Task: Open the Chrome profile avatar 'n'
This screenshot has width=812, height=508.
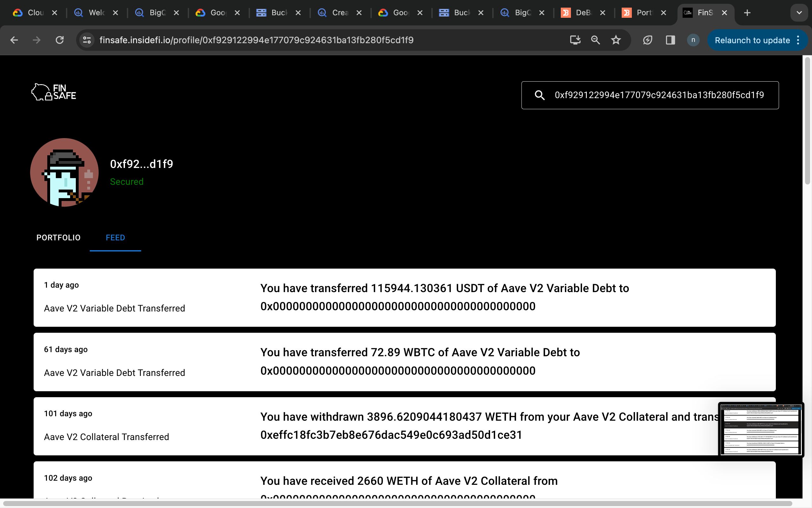Action: 693,40
